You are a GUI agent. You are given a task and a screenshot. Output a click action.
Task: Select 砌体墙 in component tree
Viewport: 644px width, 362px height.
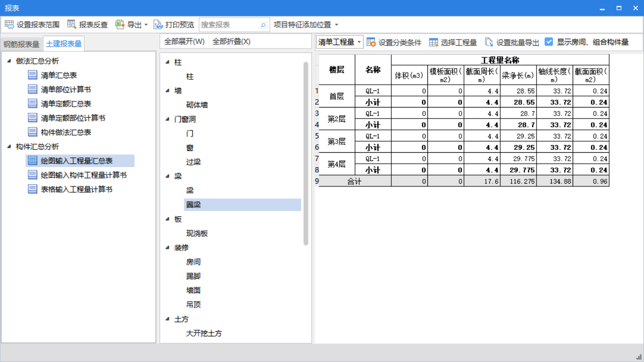[x=197, y=105]
